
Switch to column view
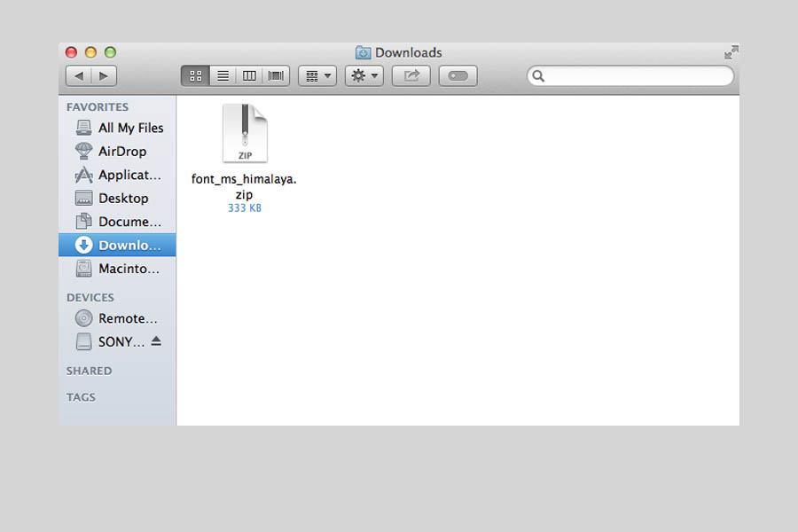click(x=249, y=76)
